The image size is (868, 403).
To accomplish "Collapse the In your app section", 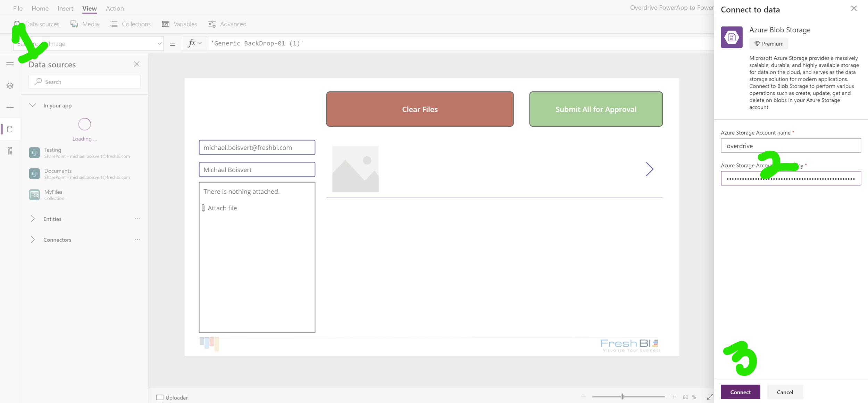I will 33,105.
